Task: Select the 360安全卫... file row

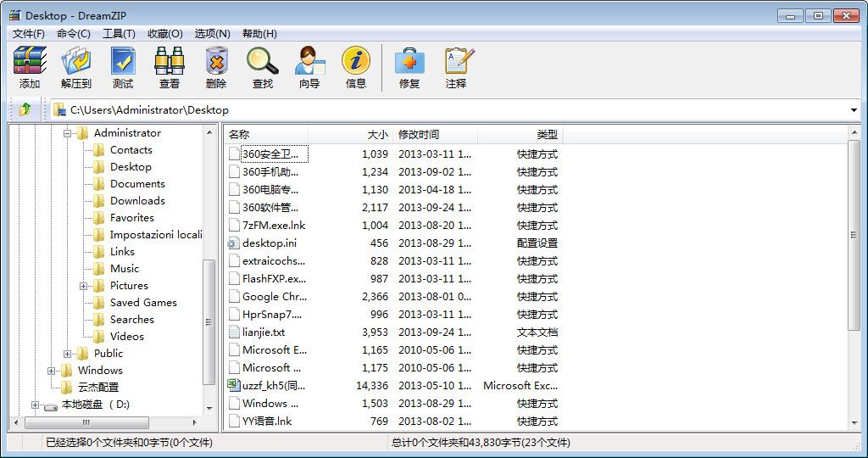Action: click(x=392, y=154)
